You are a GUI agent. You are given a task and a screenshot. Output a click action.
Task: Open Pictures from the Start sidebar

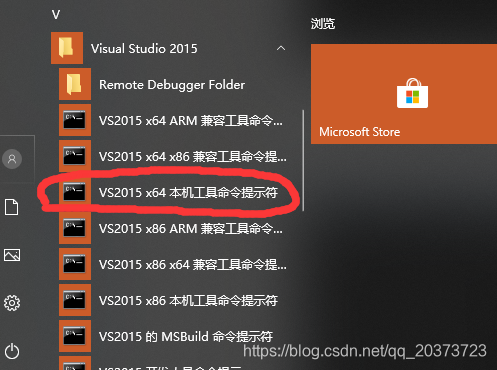(x=12, y=255)
